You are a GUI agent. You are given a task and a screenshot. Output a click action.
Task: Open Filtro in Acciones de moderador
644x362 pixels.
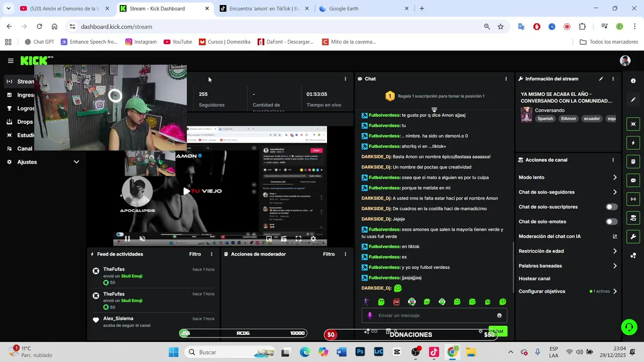click(x=329, y=254)
